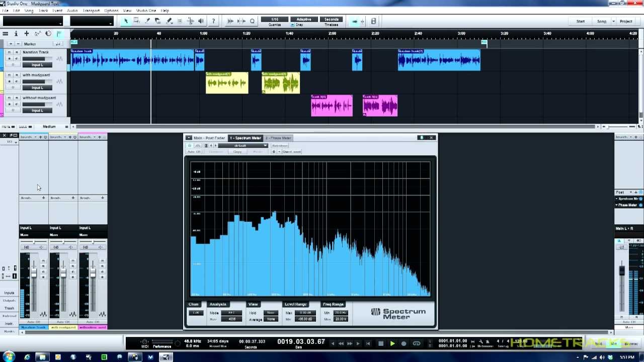Image resolution: width=644 pixels, height=362 pixels.
Task: Select the Bend tool
Action: 191,21
